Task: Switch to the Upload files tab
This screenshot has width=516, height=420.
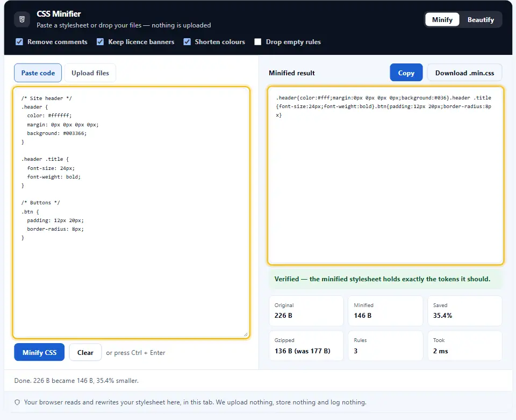Action: tap(90, 73)
